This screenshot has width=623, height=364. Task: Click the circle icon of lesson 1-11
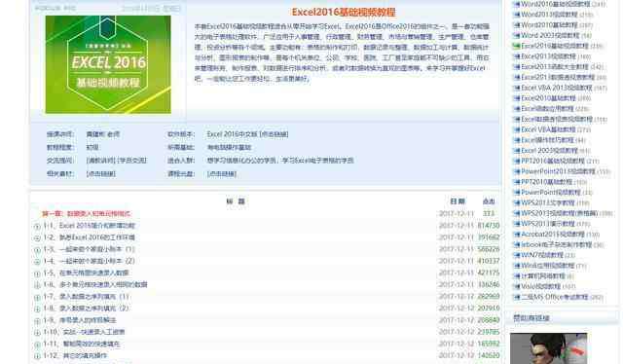(x=37, y=345)
